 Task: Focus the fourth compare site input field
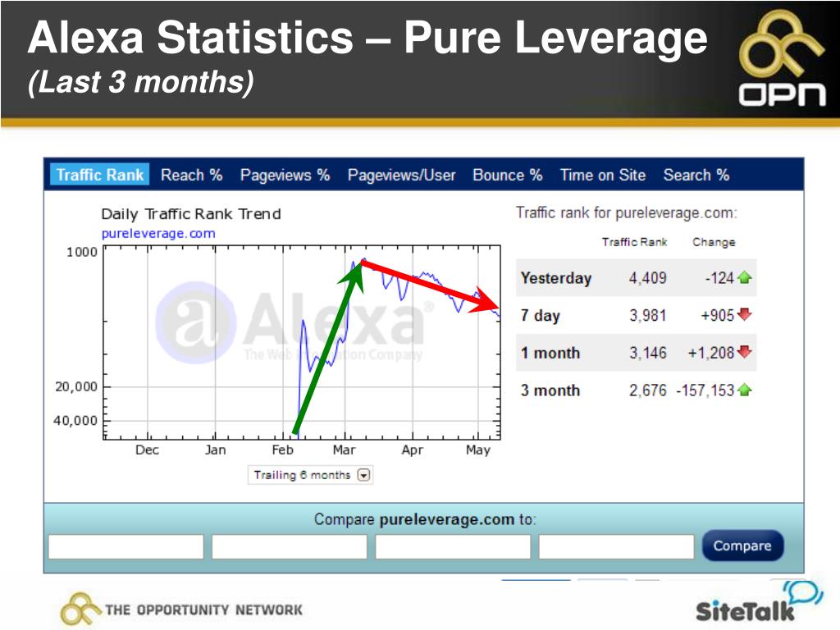(617, 547)
